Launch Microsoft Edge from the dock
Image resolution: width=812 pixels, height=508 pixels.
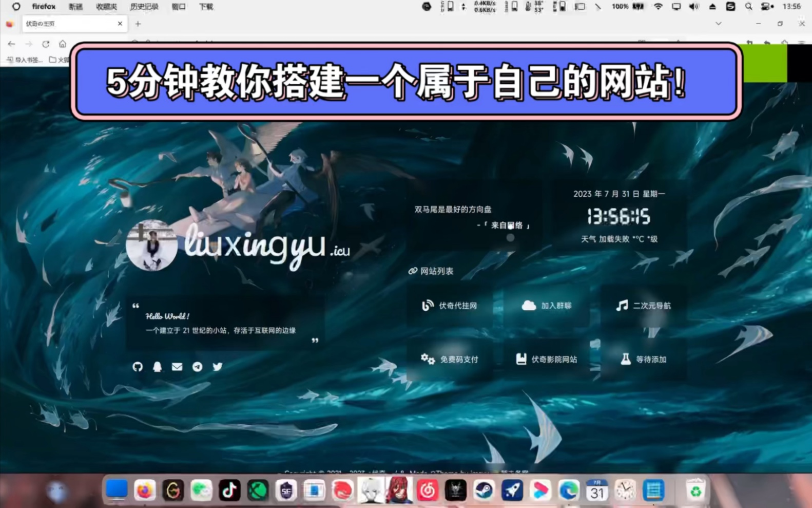568,490
